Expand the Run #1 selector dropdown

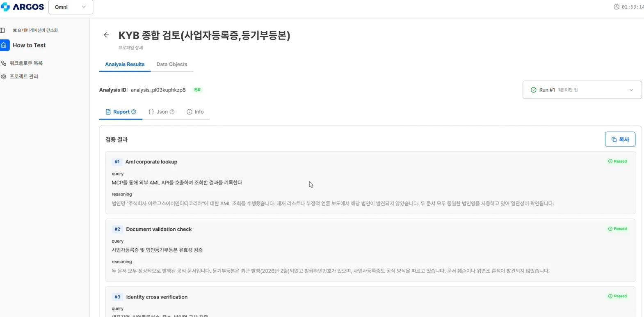[x=582, y=90]
